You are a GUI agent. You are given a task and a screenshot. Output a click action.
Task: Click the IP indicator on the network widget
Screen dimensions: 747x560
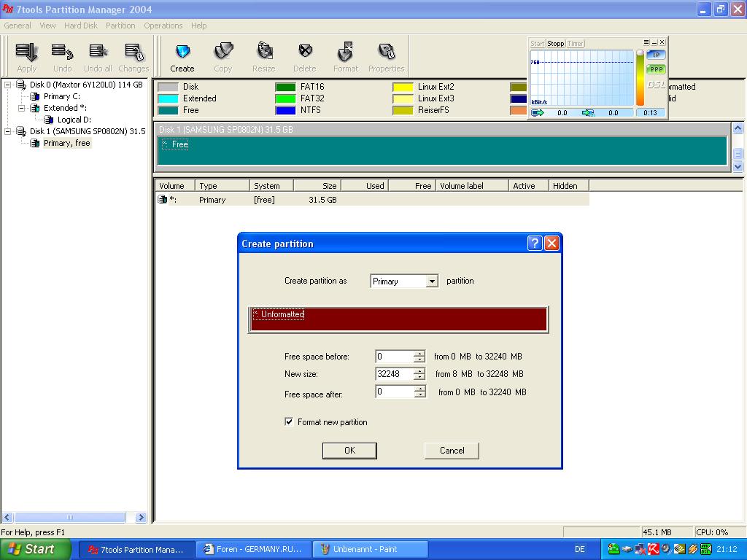point(656,55)
